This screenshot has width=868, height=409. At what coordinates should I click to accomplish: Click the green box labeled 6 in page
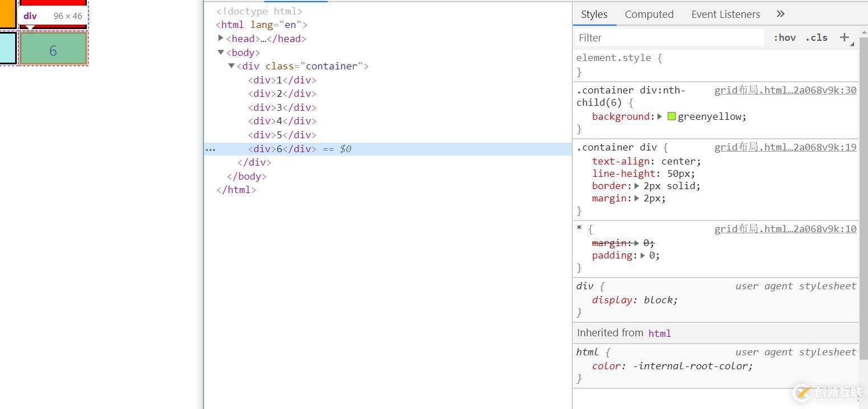tap(53, 49)
